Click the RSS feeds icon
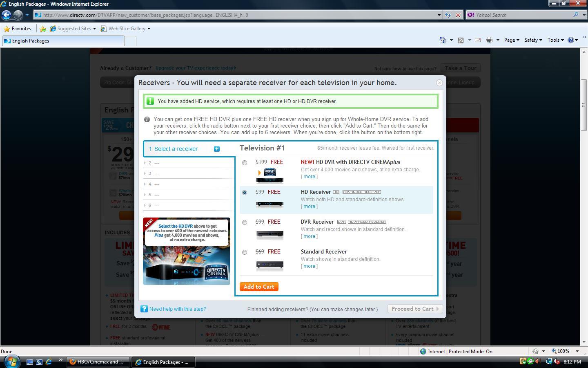Viewport: 588px width, 368px height. click(461, 40)
